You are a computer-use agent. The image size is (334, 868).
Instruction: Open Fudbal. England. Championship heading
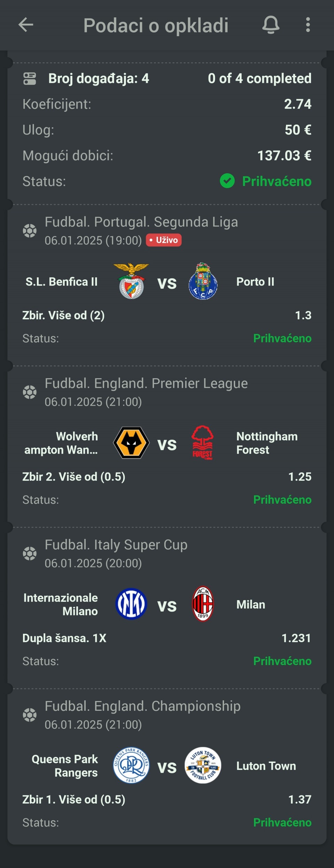[x=143, y=706]
